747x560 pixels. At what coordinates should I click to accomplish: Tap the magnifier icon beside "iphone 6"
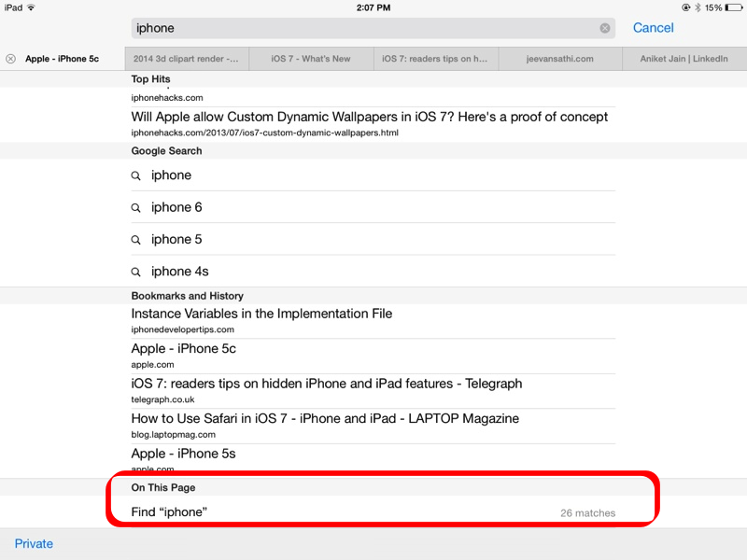135,208
